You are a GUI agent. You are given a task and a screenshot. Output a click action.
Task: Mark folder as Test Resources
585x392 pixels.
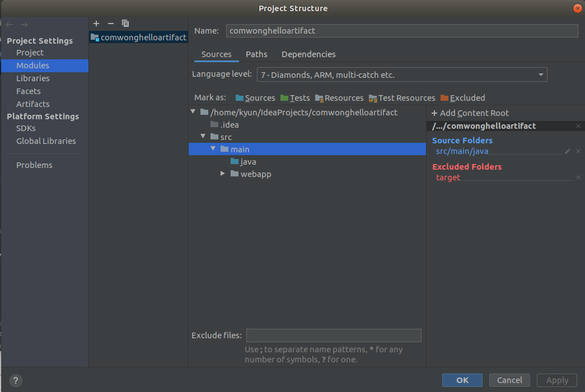(402, 98)
